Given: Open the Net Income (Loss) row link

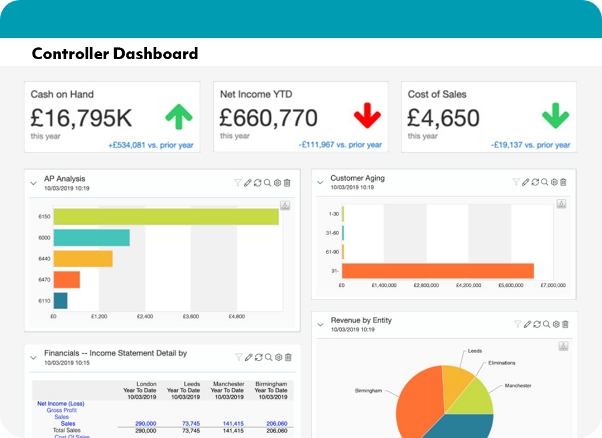Looking at the screenshot, I should pyautogui.click(x=61, y=404).
